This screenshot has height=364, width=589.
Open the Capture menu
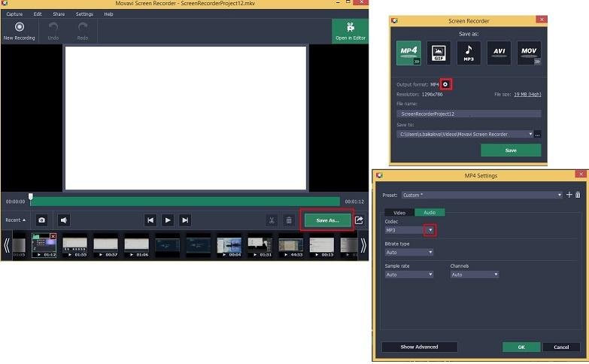[x=14, y=14]
